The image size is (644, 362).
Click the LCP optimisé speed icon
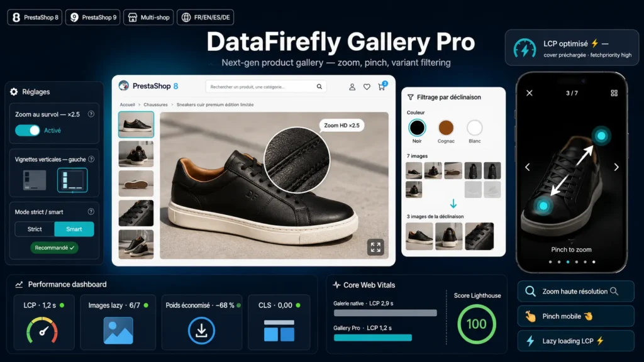[525, 48]
